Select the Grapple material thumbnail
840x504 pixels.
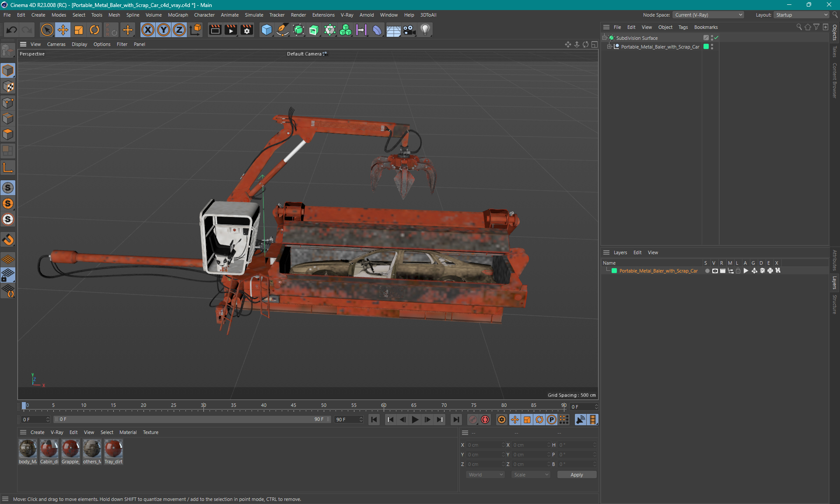[70, 451]
